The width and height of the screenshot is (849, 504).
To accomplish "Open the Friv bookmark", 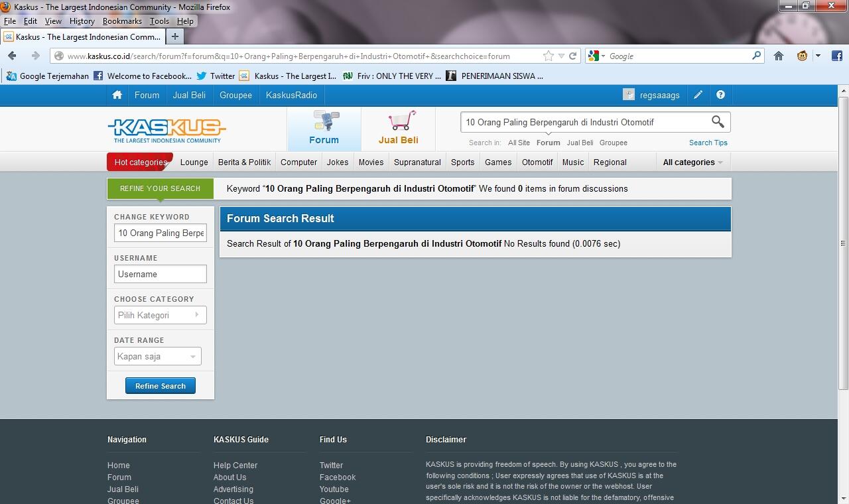I will pos(392,76).
